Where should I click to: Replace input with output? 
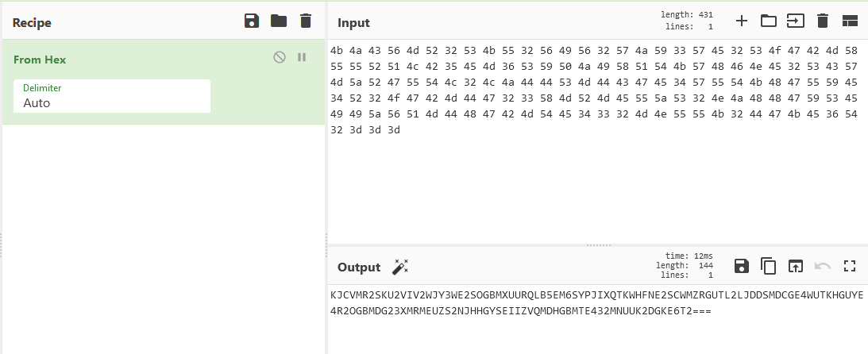795,267
